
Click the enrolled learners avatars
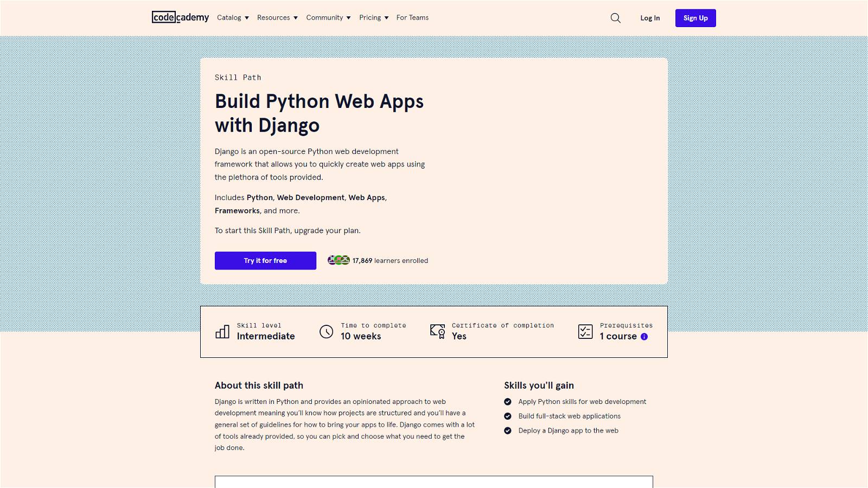(x=339, y=260)
